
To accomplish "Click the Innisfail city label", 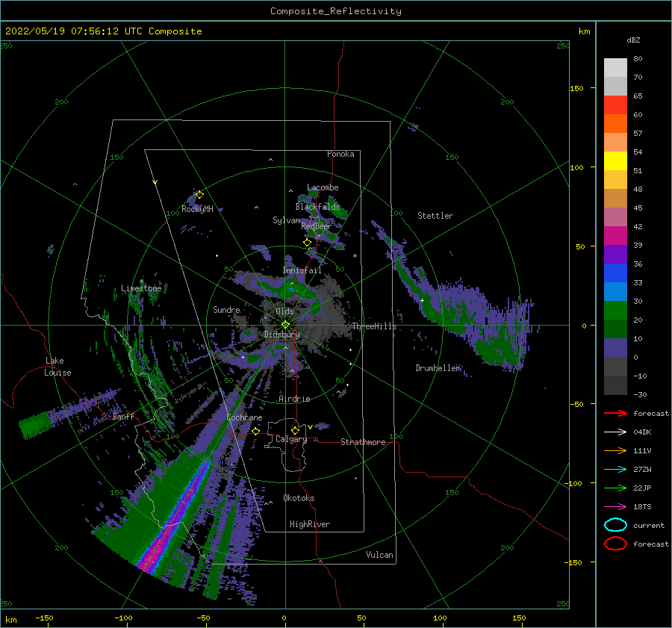I will click(302, 270).
